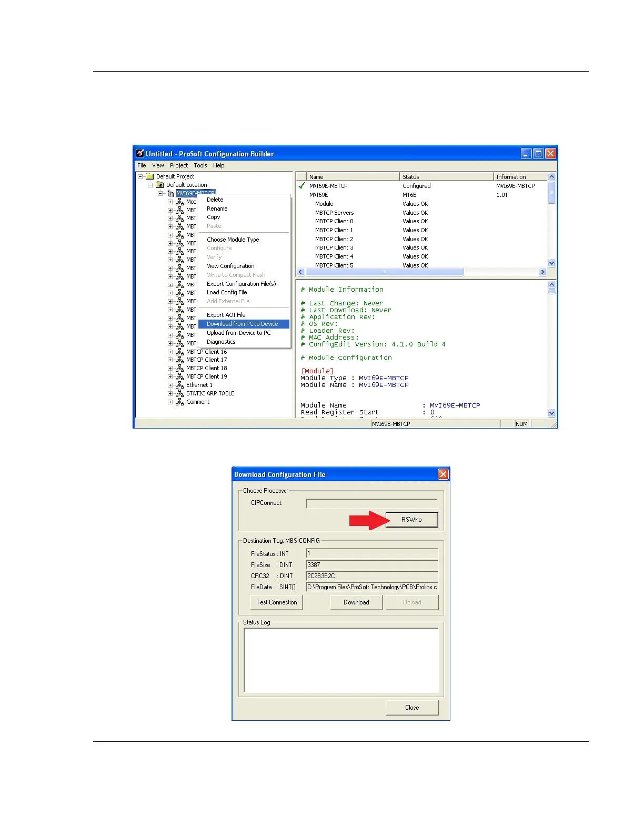Click the CRC32 value field

[x=372, y=576]
